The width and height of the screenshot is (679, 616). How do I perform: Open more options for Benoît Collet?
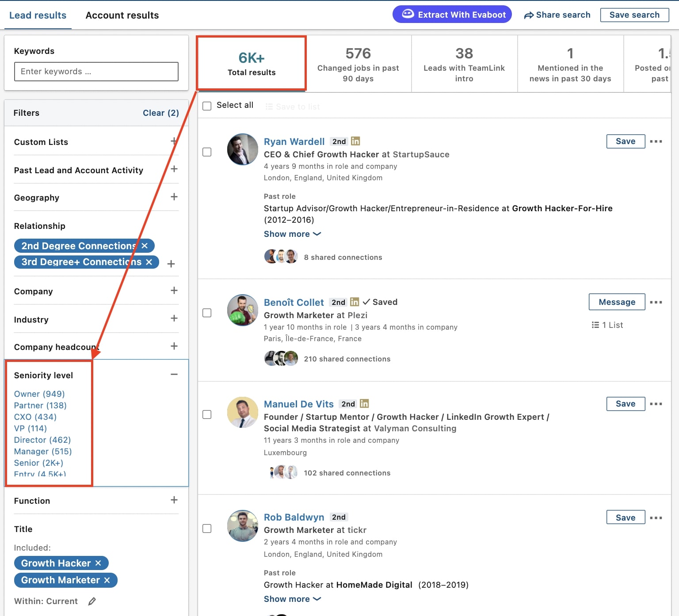click(656, 302)
